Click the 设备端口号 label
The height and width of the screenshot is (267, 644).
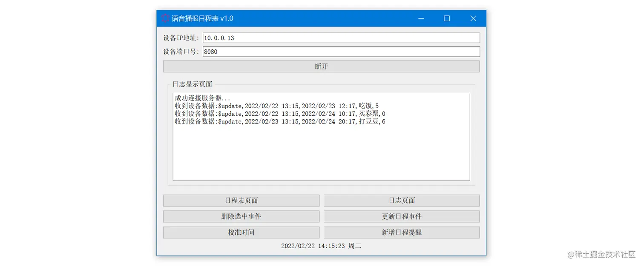point(181,52)
